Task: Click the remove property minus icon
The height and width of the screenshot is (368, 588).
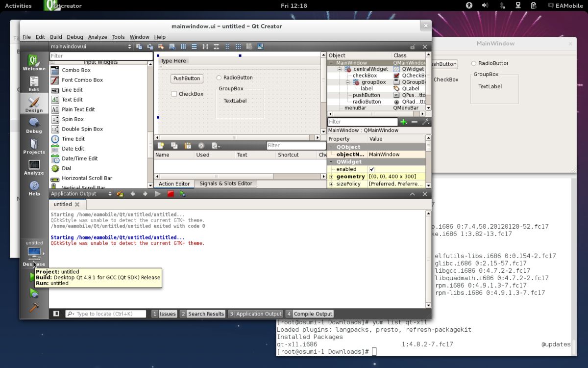Action: pyautogui.click(x=415, y=122)
